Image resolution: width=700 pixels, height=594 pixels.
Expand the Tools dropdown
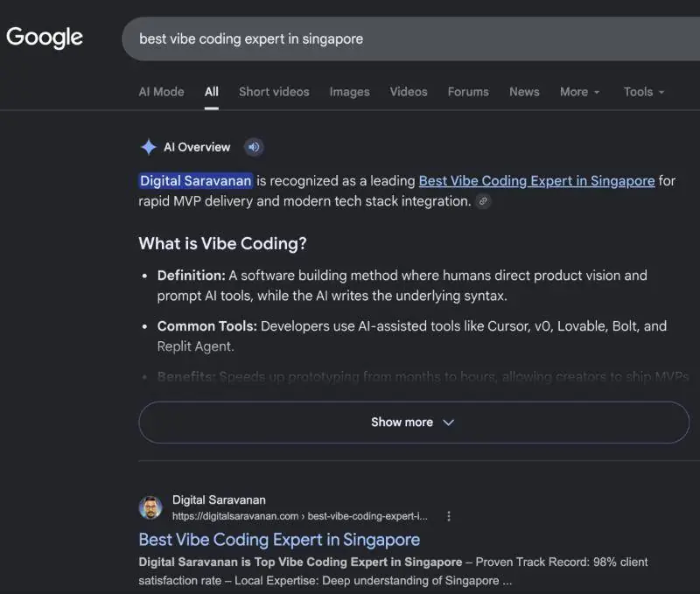(644, 92)
